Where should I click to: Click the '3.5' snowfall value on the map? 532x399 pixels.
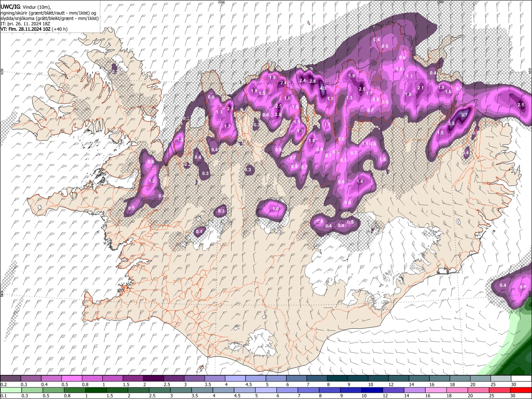tap(451, 124)
